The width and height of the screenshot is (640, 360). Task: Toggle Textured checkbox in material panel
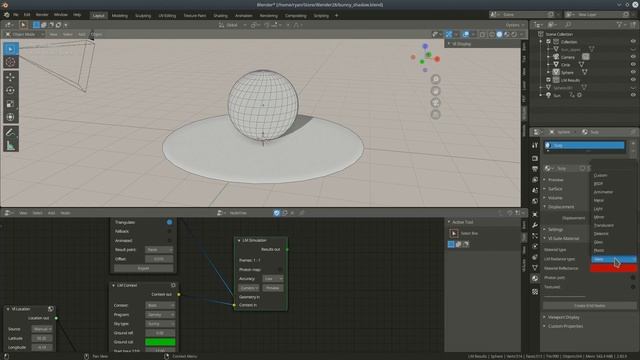tap(633, 287)
